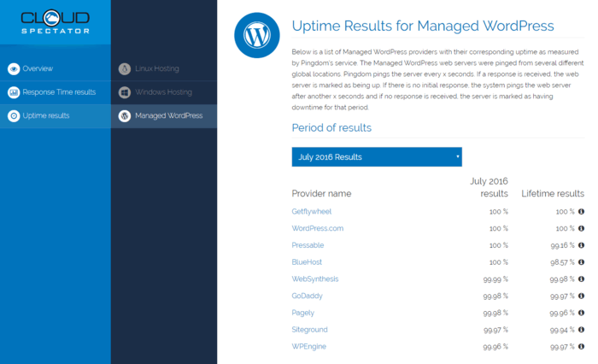The width and height of the screenshot is (598, 364).
Task: Open the WebSynthesis provider link
Action: 315,279
